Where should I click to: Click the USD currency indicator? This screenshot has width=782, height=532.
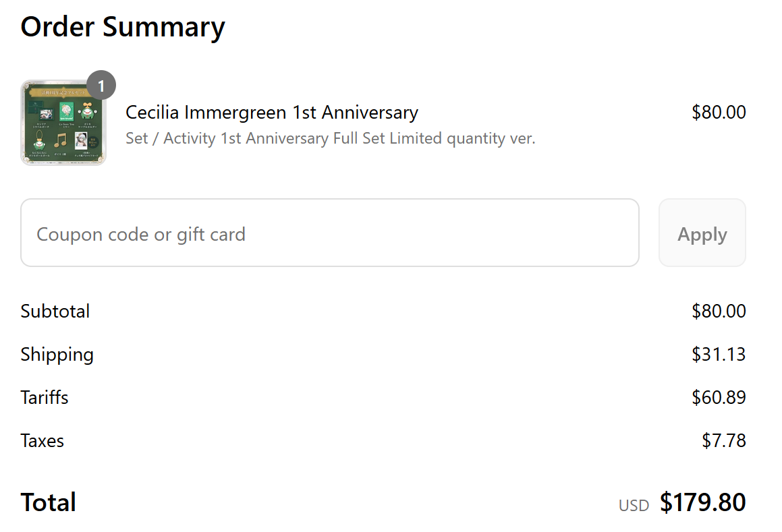coord(634,505)
